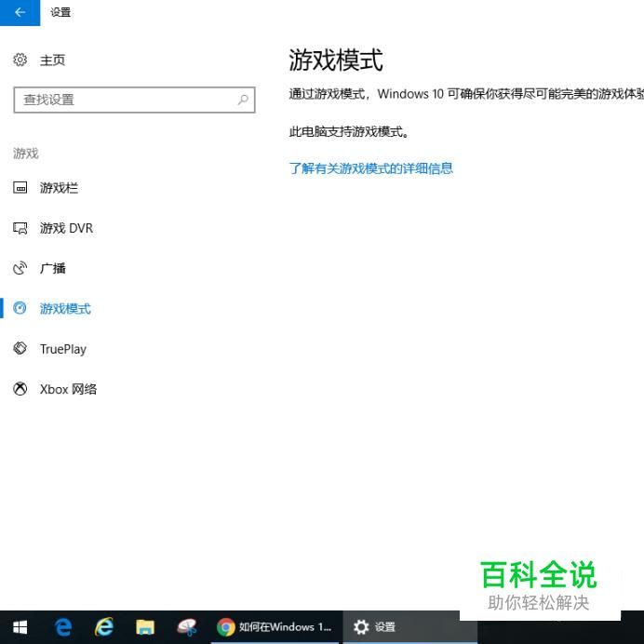The height and width of the screenshot is (644, 644).
Task: Switch to 设置 taskbar window
Action: tap(409, 627)
